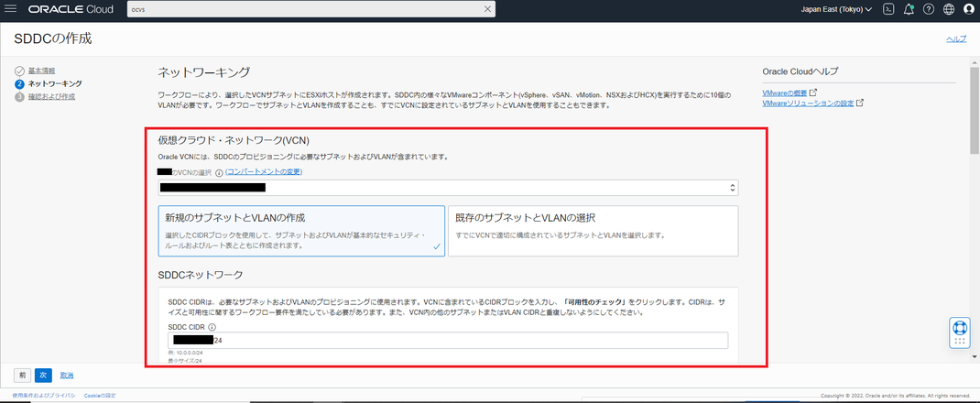Viewport: 980px width, 403px height.
Task: Click the SDDCネットワーク heading text
Action: tap(201, 274)
